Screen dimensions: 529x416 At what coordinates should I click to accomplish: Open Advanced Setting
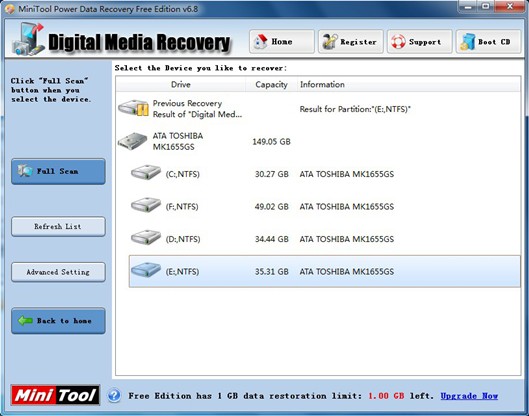click(x=58, y=272)
